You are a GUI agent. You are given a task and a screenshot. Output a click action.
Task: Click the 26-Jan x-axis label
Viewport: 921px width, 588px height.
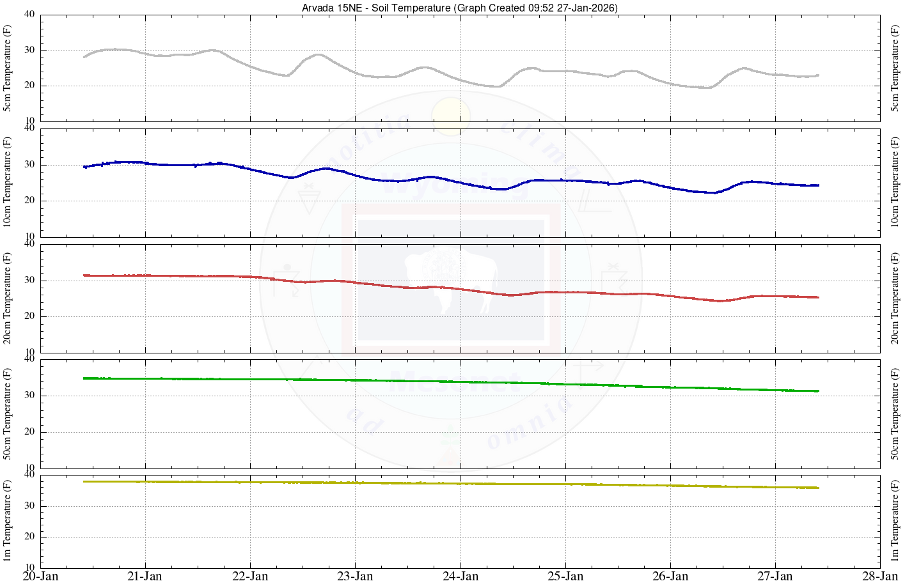pyautogui.click(x=670, y=576)
